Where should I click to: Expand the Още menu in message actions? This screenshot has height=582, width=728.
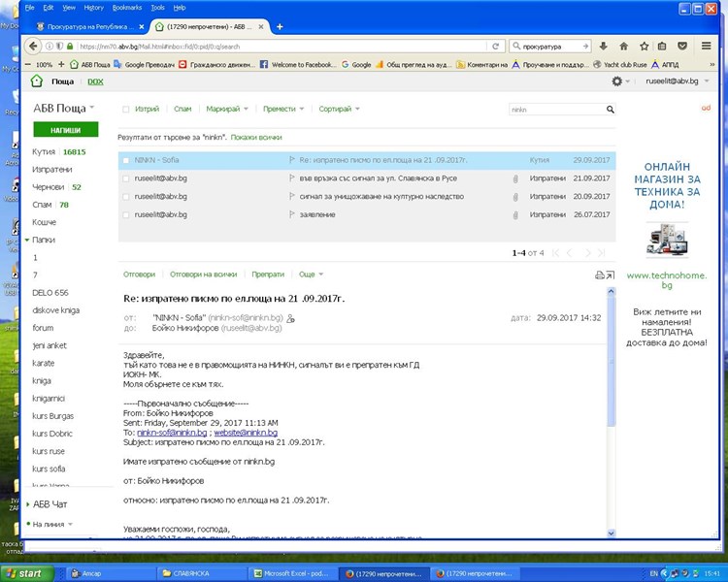[311, 275]
